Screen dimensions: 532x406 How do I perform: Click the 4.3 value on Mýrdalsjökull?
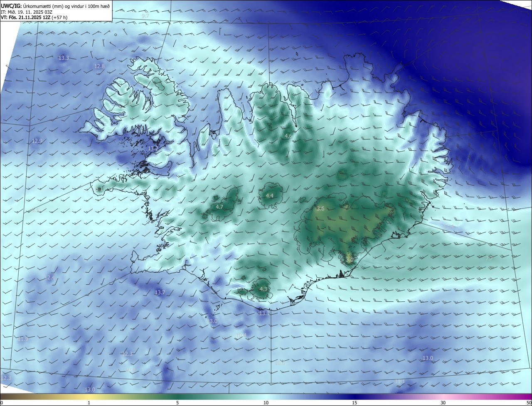[x=263, y=289]
